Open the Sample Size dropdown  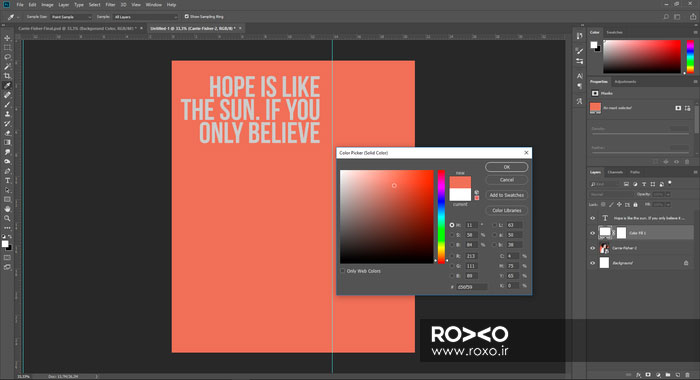point(71,17)
